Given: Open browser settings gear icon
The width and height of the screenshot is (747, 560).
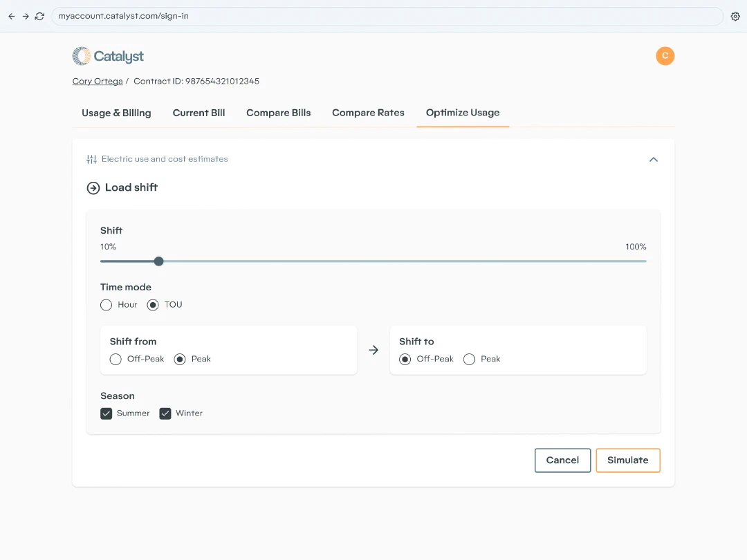Looking at the screenshot, I should (735, 16).
